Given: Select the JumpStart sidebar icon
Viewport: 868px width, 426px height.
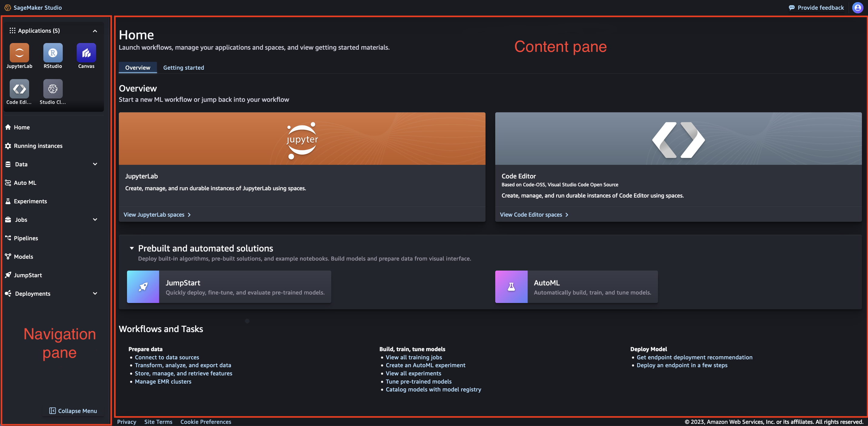Looking at the screenshot, I should [x=8, y=275].
